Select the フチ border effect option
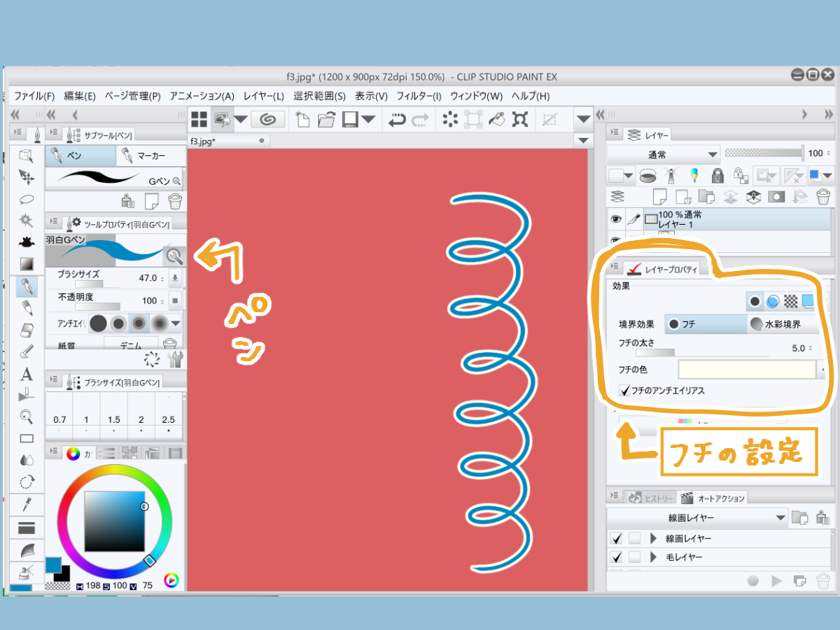840x630 pixels. point(706,324)
